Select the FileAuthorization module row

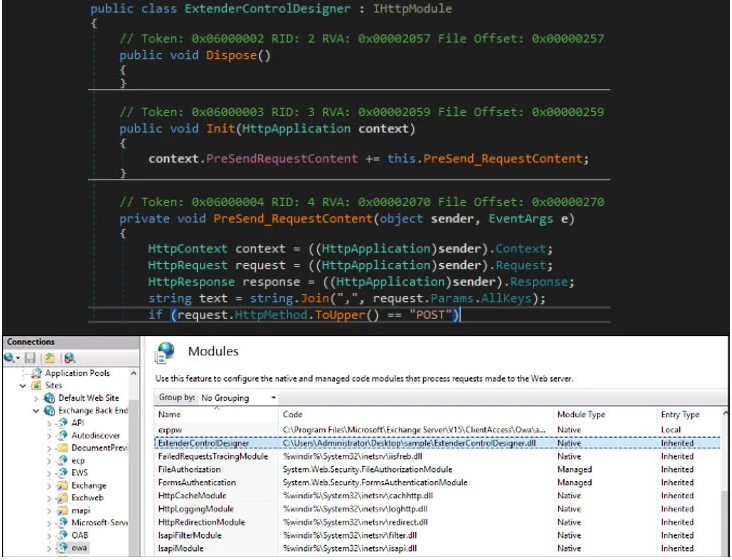point(437,469)
